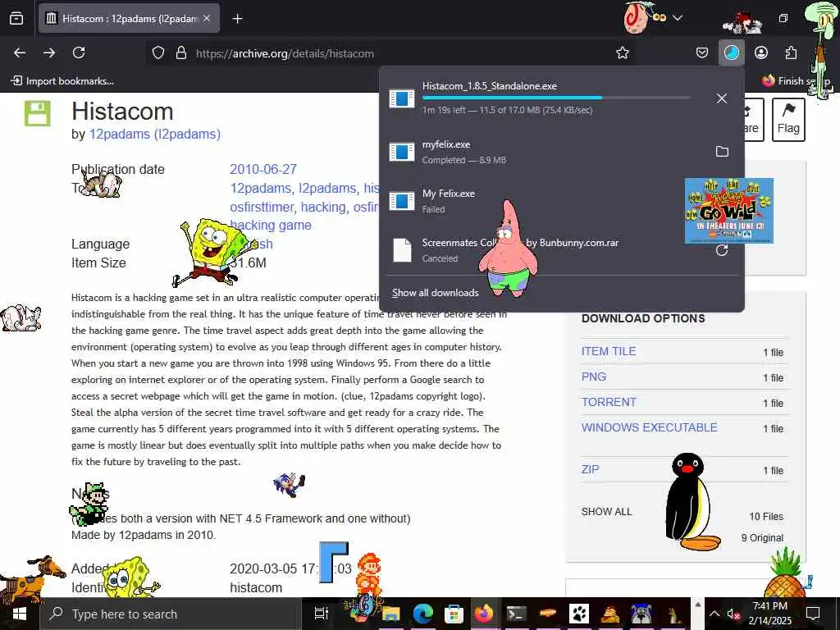Retry the canceled Screenmates Collection download
This screenshot has height=630, width=840.
[x=722, y=250]
